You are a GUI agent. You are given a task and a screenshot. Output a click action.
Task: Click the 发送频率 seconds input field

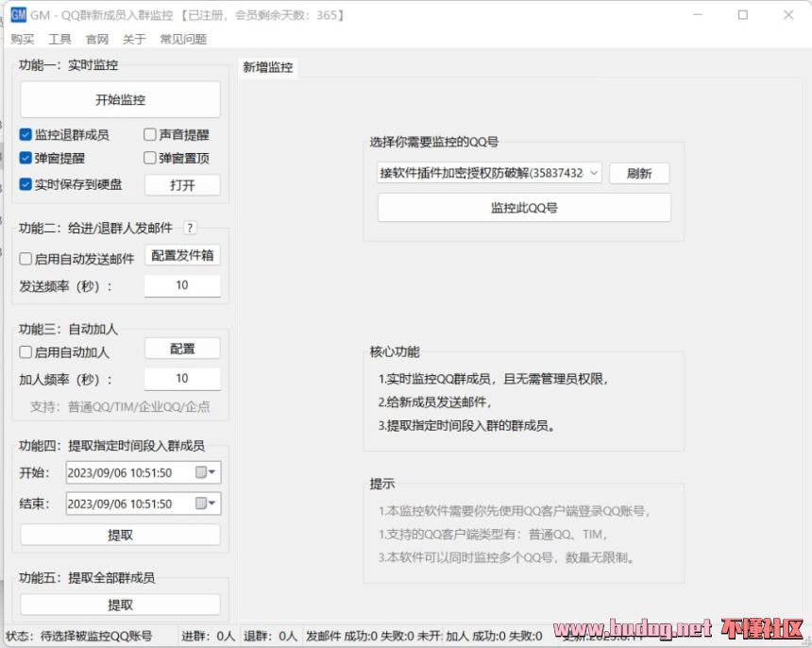(x=182, y=285)
